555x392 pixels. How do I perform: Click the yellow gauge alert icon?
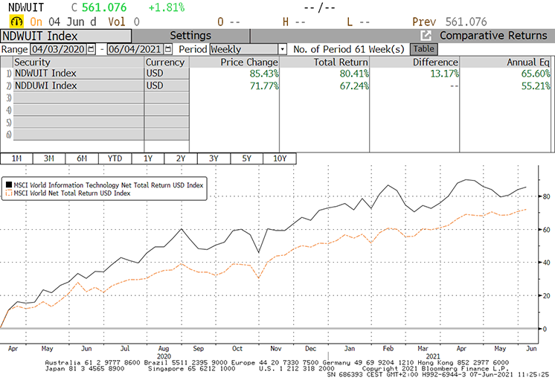point(16,22)
